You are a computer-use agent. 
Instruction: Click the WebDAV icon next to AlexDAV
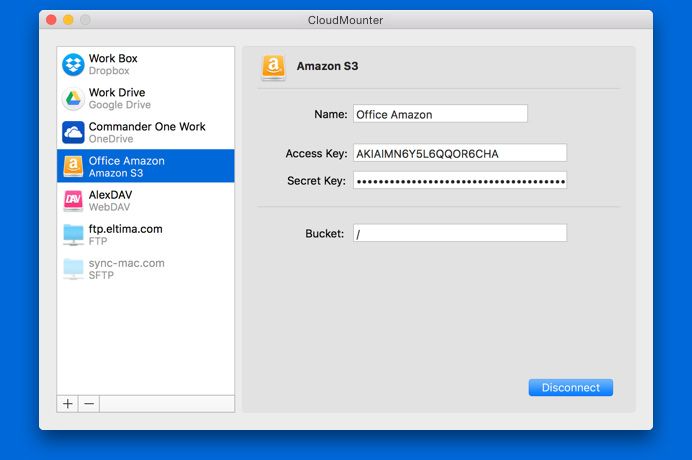[73, 200]
